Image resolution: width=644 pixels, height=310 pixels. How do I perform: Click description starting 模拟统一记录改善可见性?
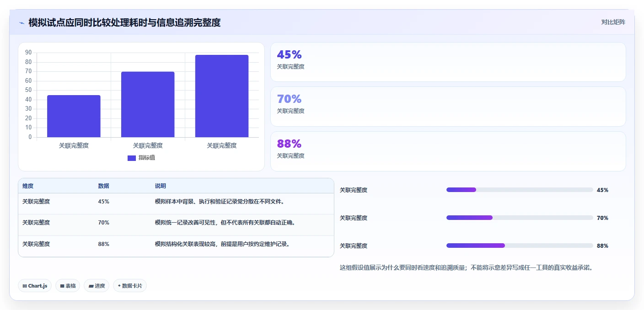pyautogui.click(x=225, y=223)
